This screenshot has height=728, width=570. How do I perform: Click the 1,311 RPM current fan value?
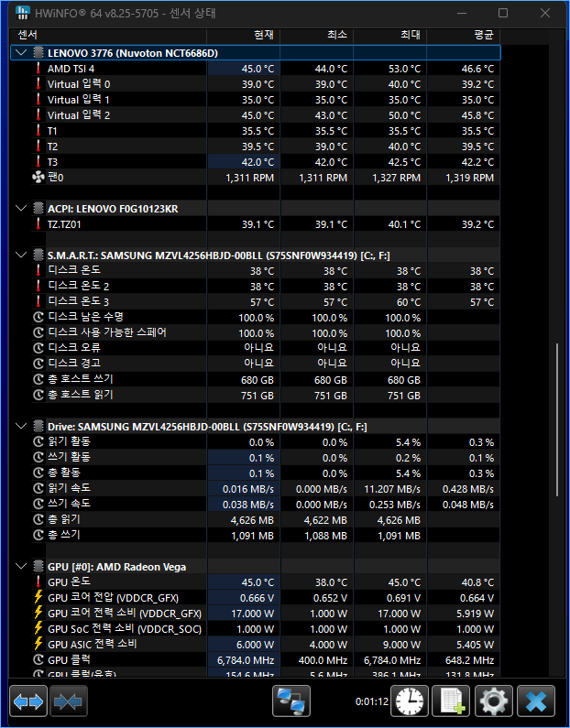coord(250,178)
